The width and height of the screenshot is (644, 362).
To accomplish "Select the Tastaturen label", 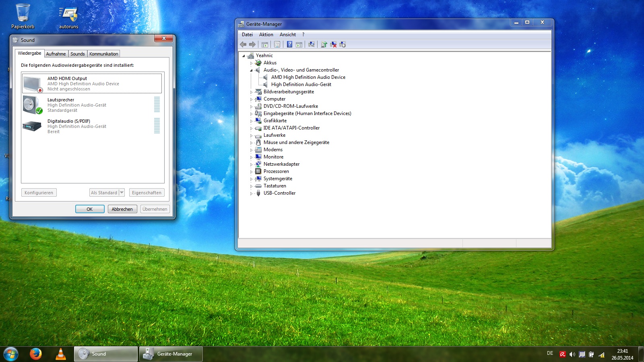I will [275, 186].
